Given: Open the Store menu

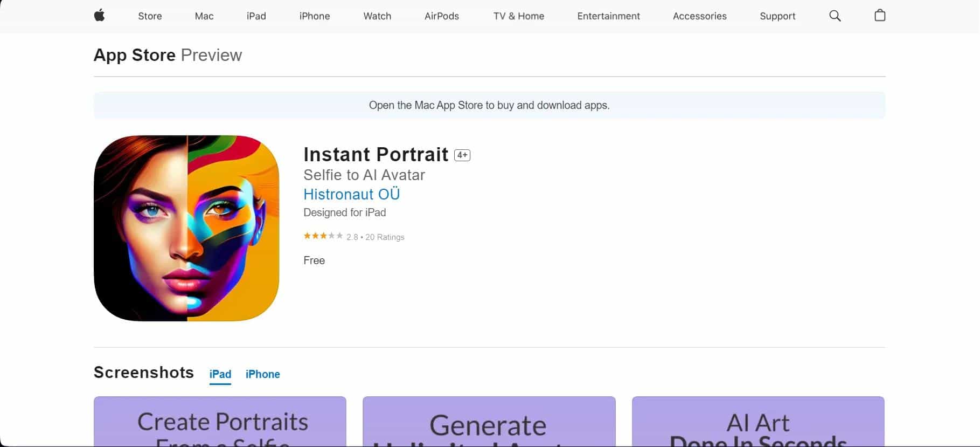Looking at the screenshot, I should tap(150, 16).
